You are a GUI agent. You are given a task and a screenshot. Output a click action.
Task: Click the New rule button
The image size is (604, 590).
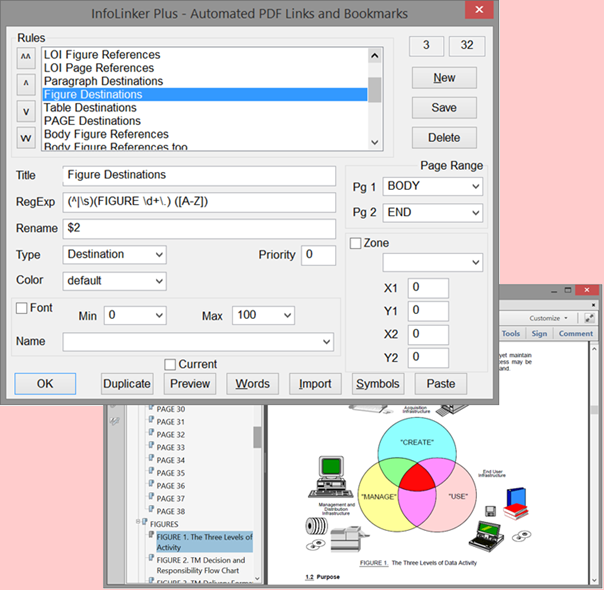(x=444, y=78)
